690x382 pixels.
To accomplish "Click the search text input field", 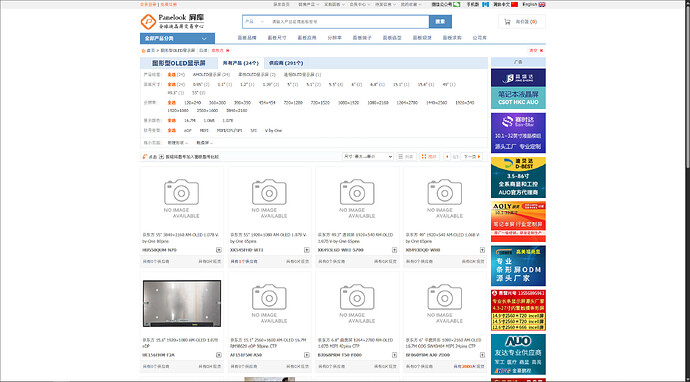I will tap(348, 22).
